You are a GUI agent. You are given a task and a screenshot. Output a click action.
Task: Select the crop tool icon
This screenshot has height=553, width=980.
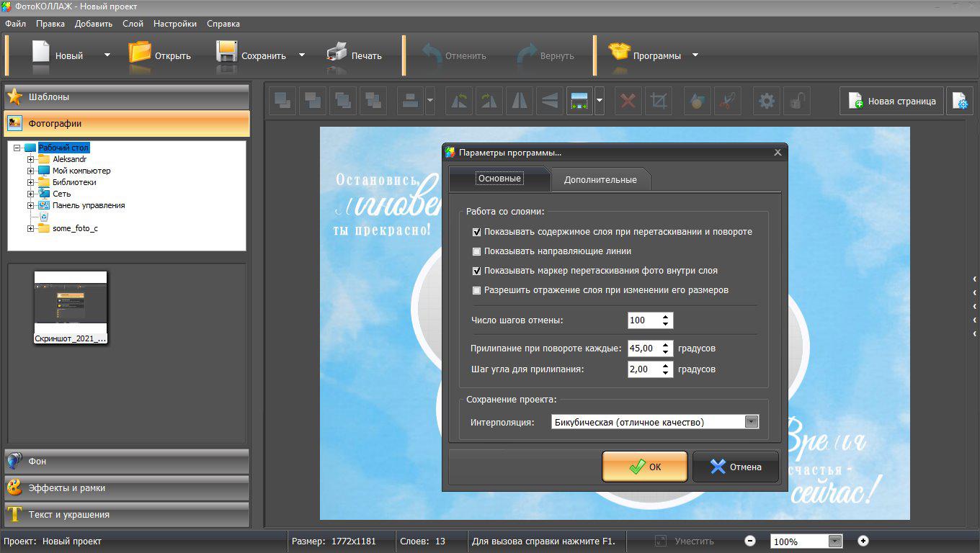658,102
